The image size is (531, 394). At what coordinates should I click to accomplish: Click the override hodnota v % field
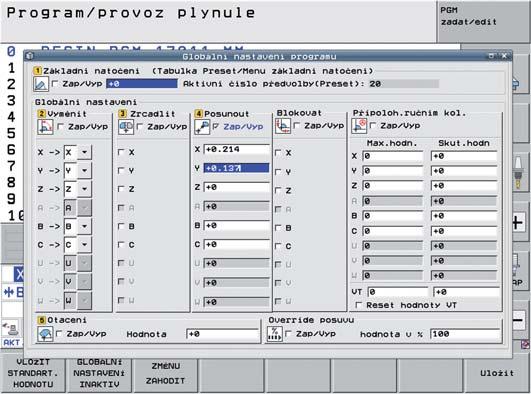(x=465, y=334)
